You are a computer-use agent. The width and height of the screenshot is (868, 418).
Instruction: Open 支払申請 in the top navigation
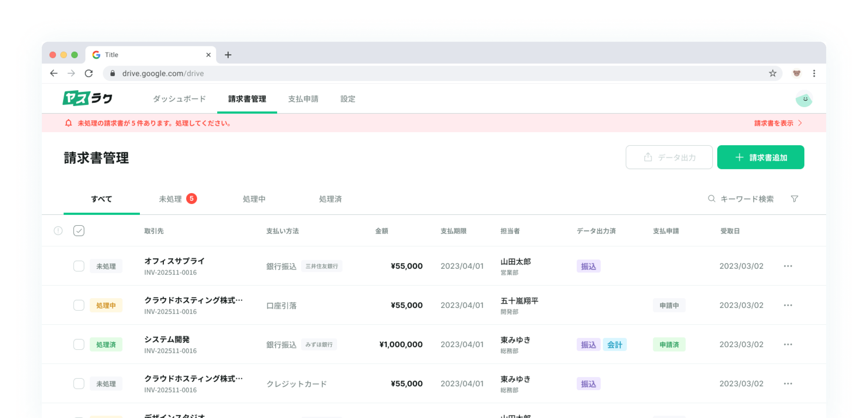click(x=303, y=99)
